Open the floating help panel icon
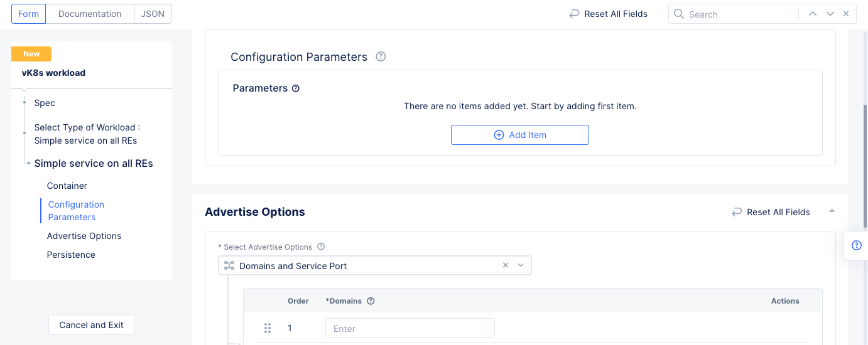The width and height of the screenshot is (868, 345). (856, 245)
